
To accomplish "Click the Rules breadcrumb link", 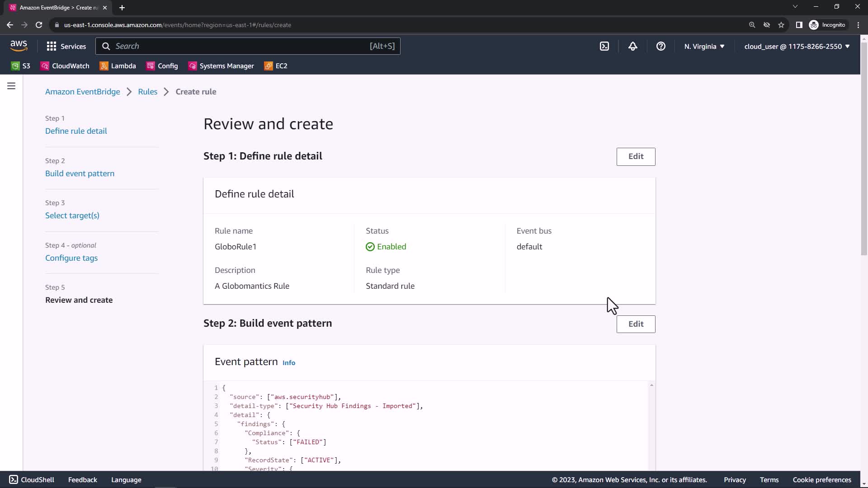I will 147,92.
